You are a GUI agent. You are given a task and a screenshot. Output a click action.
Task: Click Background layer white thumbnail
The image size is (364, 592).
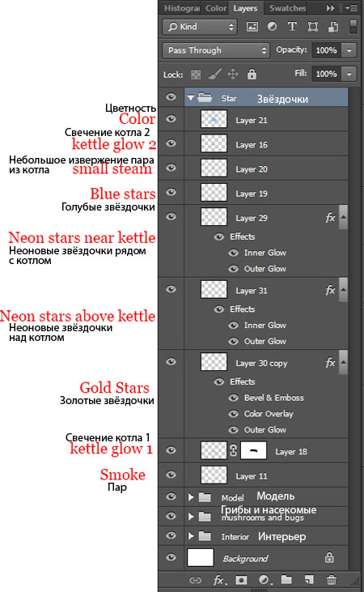pos(201,557)
